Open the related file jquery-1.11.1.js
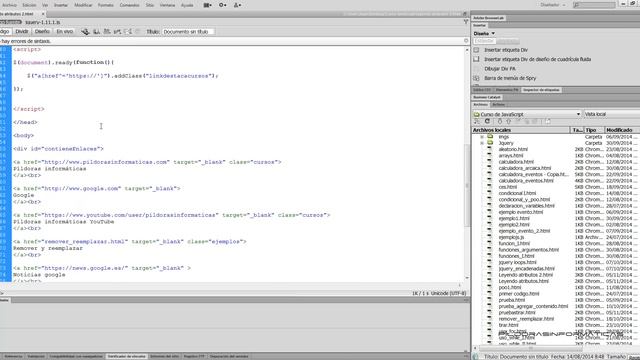 tap(42, 22)
